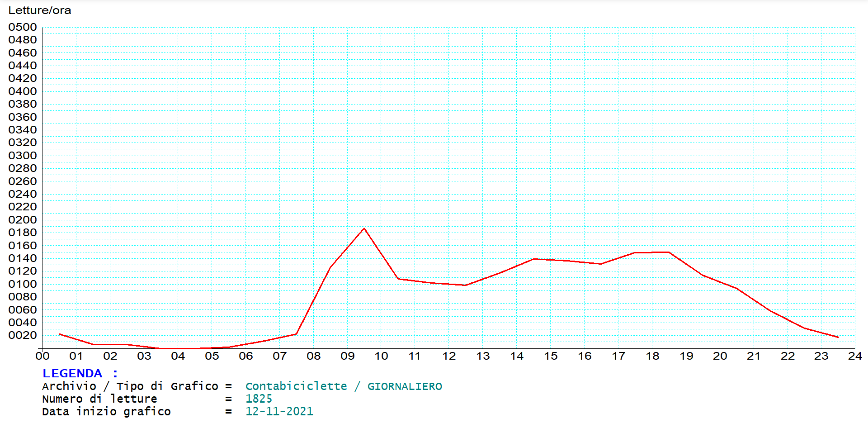The height and width of the screenshot is (428, 868).
Task: Click the 18 hour x-axis label
Action: click(x=652, y=356)
